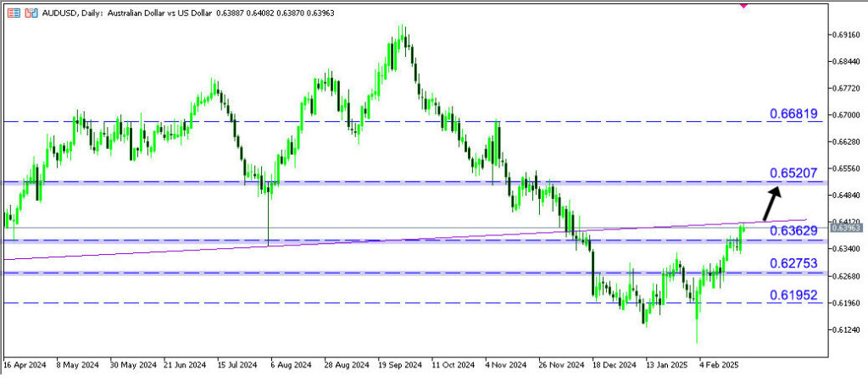Select the 0.63629 price level label
The width and height of the screenshot is (868, 392).
coord(793,230)
